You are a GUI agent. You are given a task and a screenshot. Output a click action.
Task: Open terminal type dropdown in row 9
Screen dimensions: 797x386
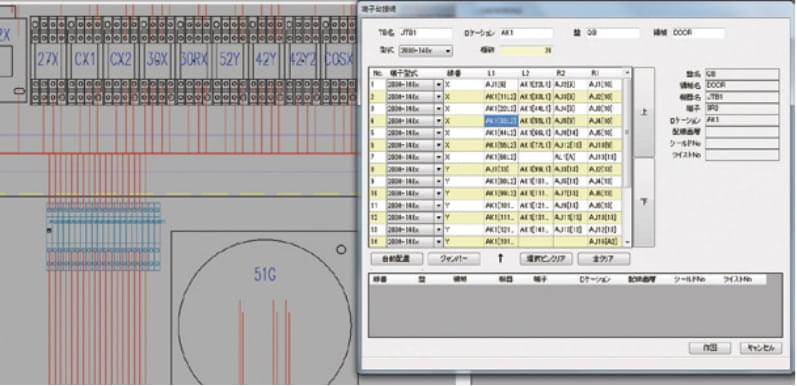pyautogui.click(x=439, y=181)
